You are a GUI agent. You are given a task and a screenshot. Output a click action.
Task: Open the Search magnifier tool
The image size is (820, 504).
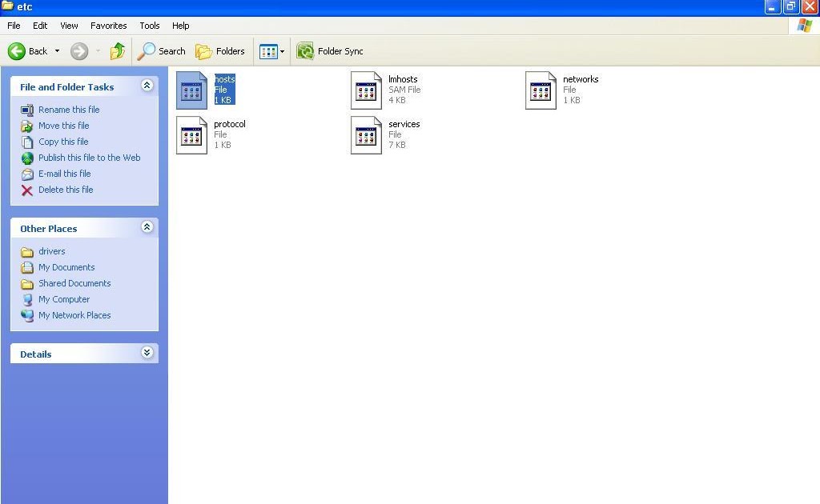[x=162, y=51]
